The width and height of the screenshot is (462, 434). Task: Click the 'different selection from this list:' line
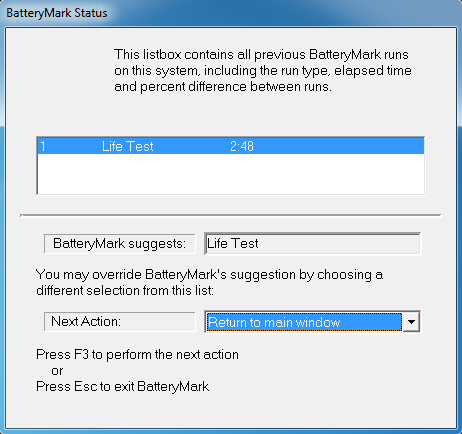(x=125, y=290)
